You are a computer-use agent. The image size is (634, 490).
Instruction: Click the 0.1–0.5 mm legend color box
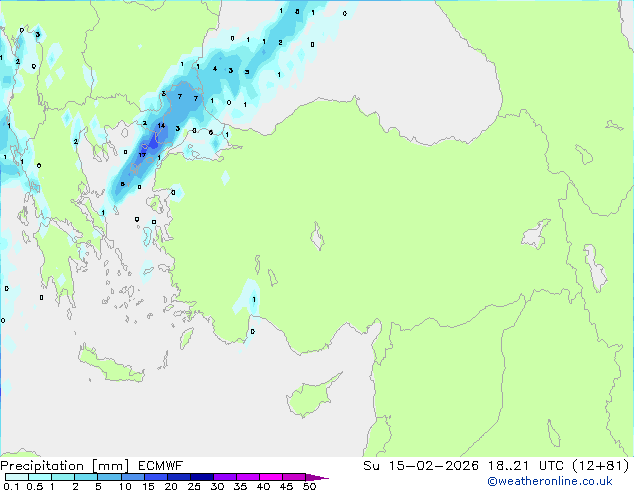(x=17, y=477)
